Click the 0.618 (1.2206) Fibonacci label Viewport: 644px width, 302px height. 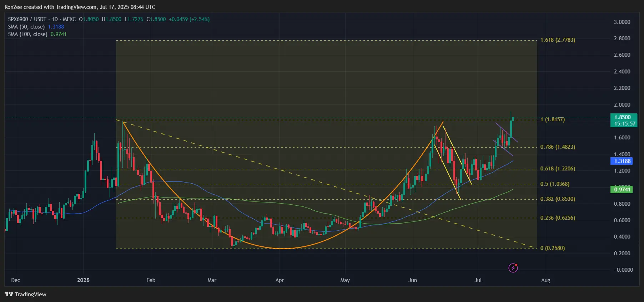(558, 169)
